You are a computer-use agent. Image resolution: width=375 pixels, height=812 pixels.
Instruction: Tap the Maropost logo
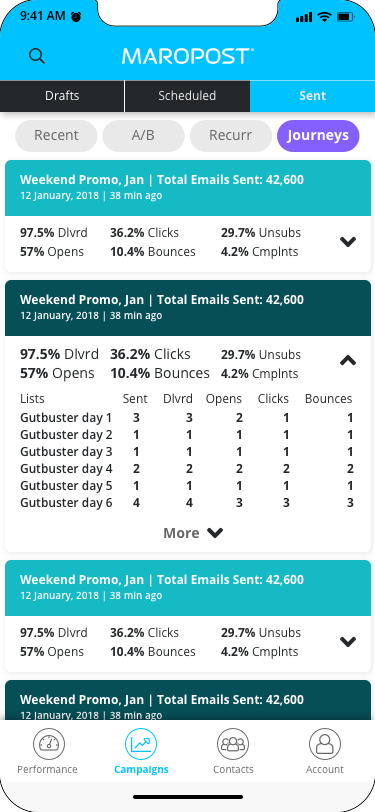(188, 56)
